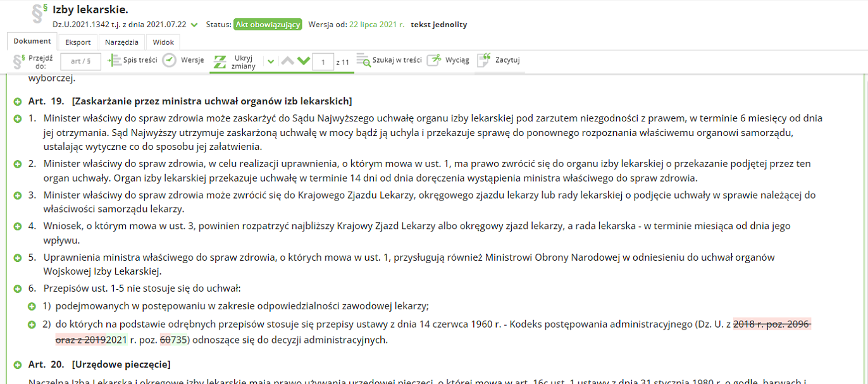Focus the art / § input field
The width and height of the screenshot is (868, 384).
point(80,61)
